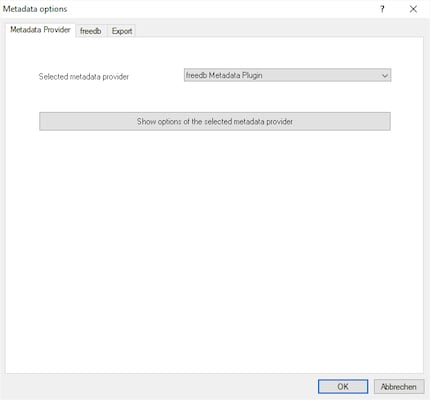Switch to the Export tab
The image size is (430, 400).
coord(122,31)
